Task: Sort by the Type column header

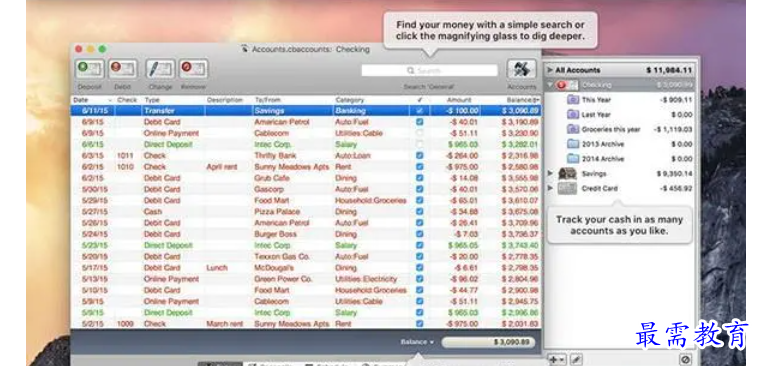Action: 152,100
